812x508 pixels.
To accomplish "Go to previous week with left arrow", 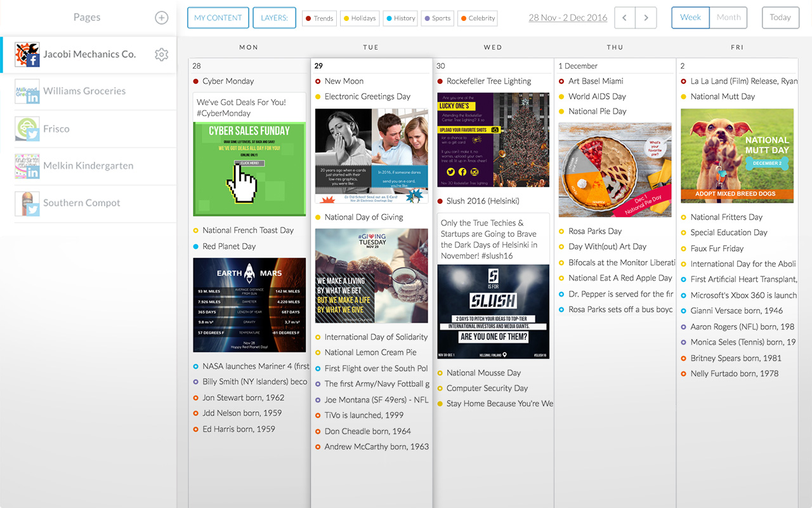I will click(x=625, y=18).
